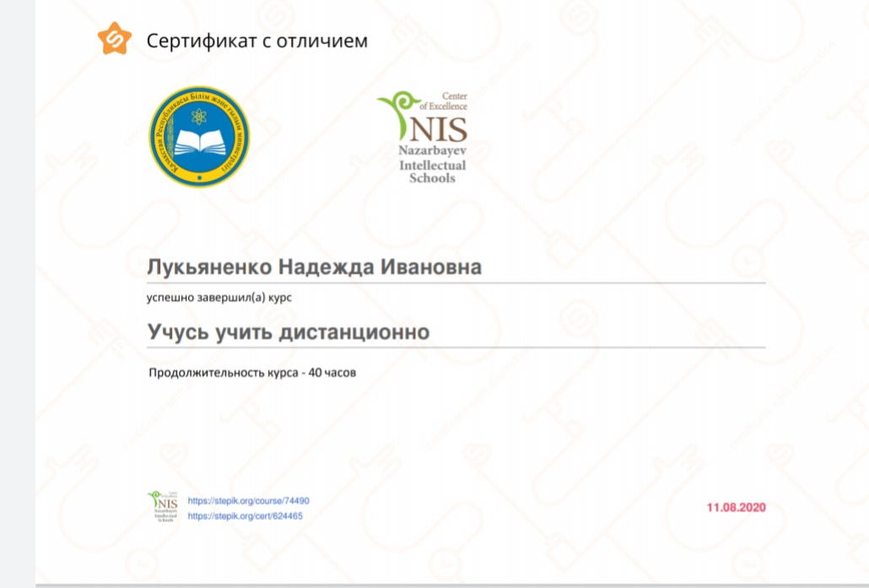Click the round blue Ministry of Education emblem
The width and height of the screenshot is (869, 588).
pyautogui.click(x=199, y=136)
